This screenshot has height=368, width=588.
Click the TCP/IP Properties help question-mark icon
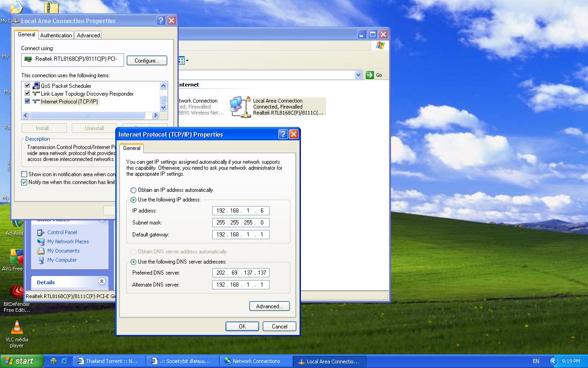coord(283,134)
